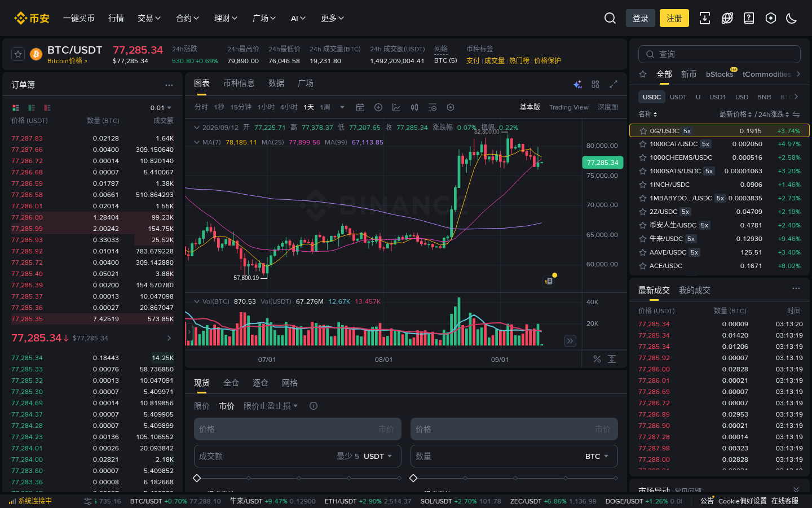Open 限价止盈止损 order type dropdown
The image size is (812, 508).
pos(271,406)
